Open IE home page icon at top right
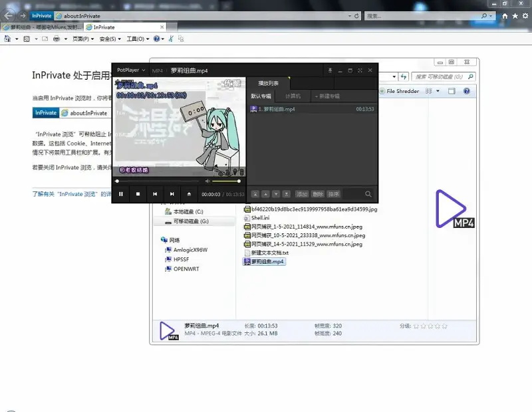Viewport: 532px width, 412px height. pyautogui.click(x=505, y=16)
